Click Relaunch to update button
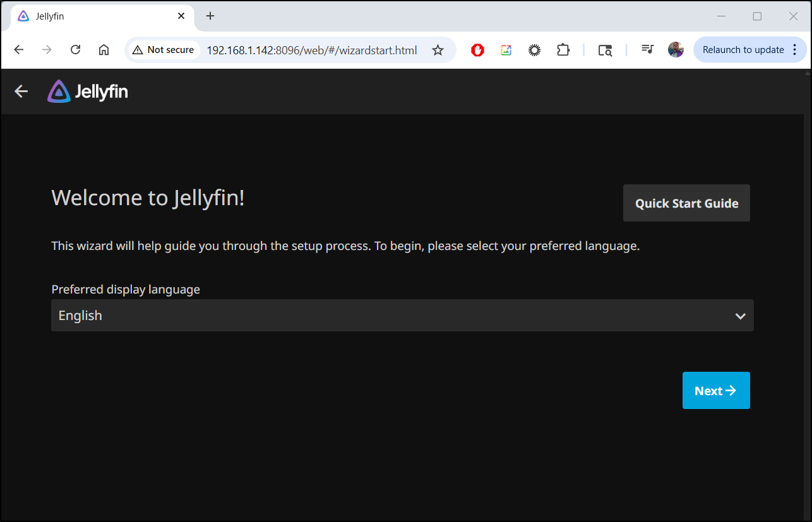 [x=743, y=50]
